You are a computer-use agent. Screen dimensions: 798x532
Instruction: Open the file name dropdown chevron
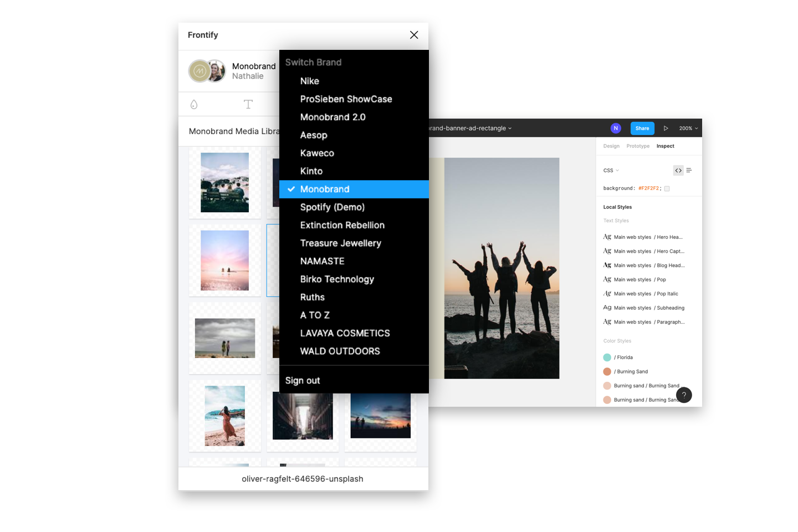tap(510, 129)
